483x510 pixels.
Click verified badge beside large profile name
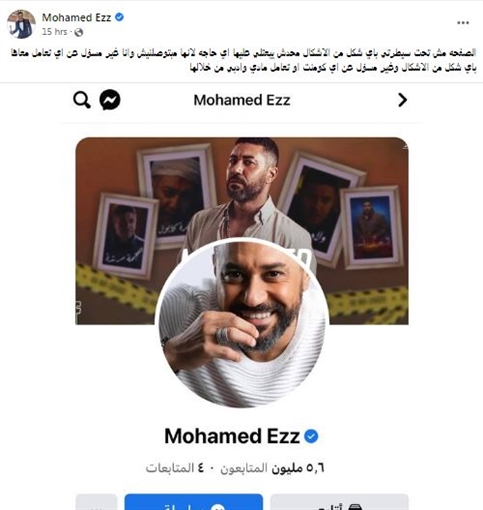pyautogui.click(x=311, y=436)
